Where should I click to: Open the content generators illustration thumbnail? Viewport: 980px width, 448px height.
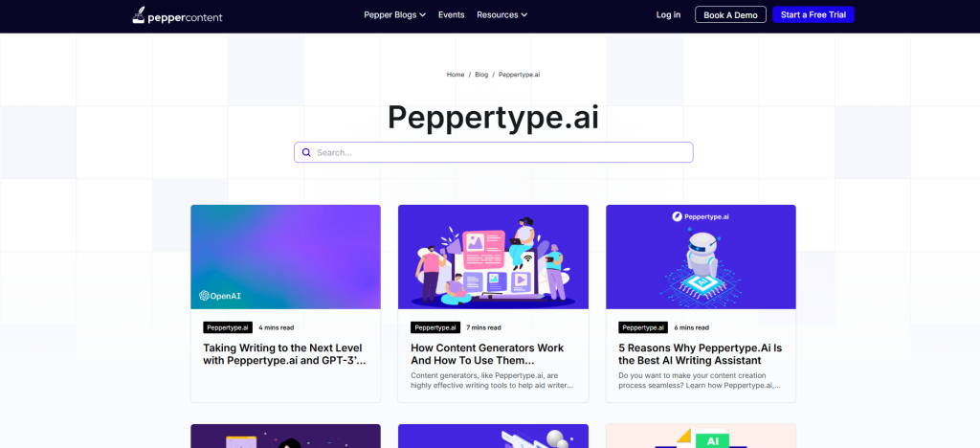coord(493,257)
